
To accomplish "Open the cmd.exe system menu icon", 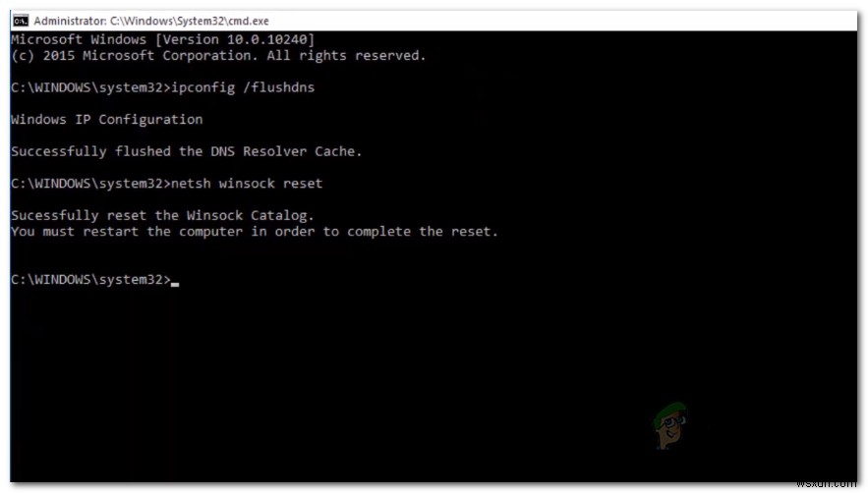I will (21, 21).
